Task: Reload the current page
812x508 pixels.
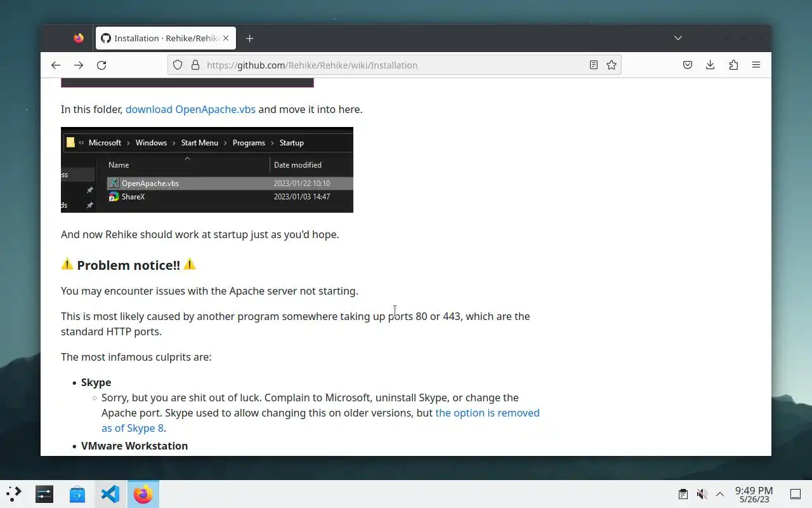Action: (x=101, y=65)
